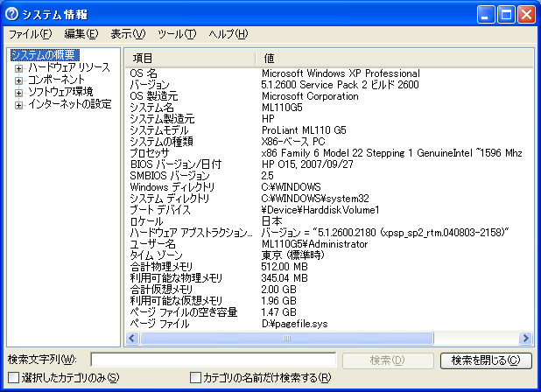Open the ファイル(F) menu
541x392 pixels.
point(31,34)
